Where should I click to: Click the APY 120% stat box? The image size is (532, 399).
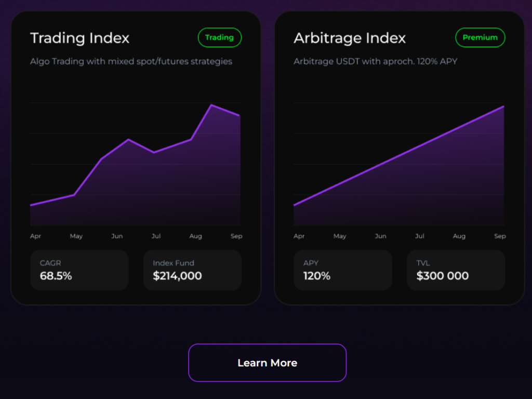click(x=342, y=270)
